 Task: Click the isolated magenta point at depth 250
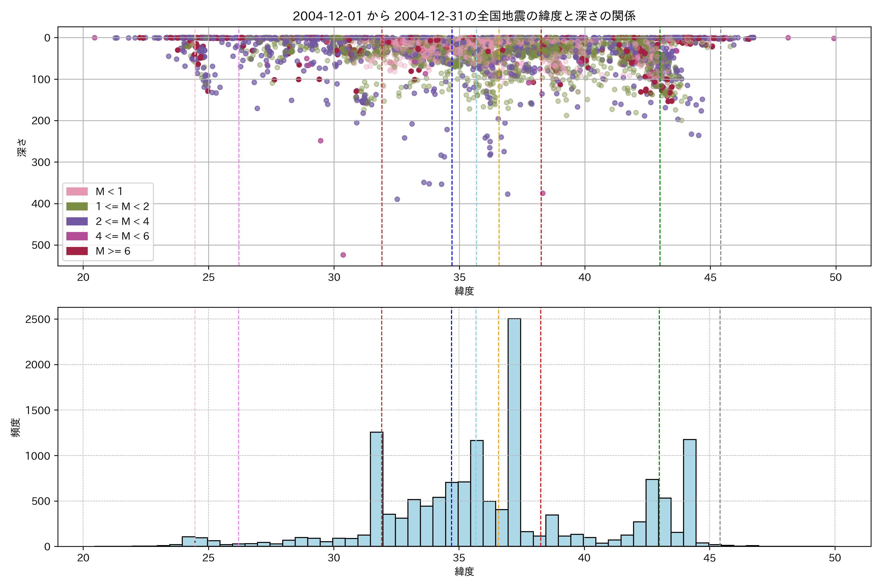pos(321,141)
